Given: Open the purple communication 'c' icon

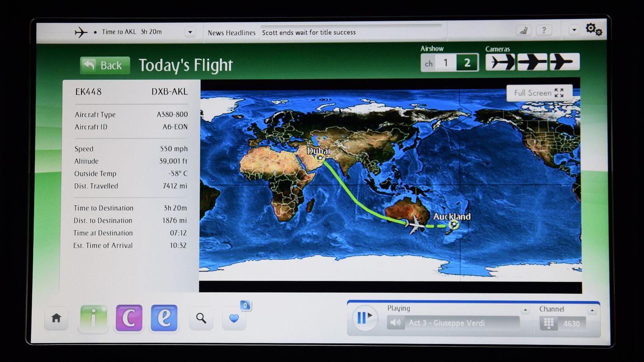Looking at the screenshot, I should tap(129, 318).
